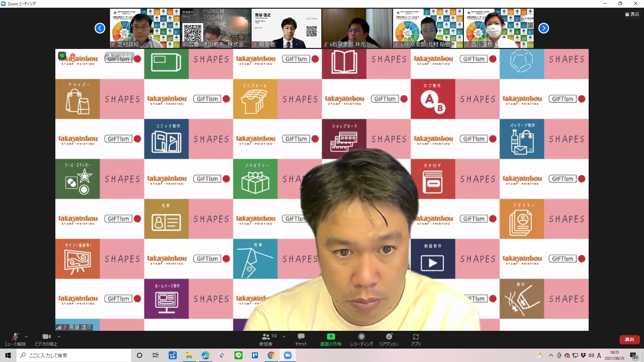Select 西川直樹 participant thumbnail
Image resolution: width=644 pixels, height=362 pixels.
[x=499, y=28]
